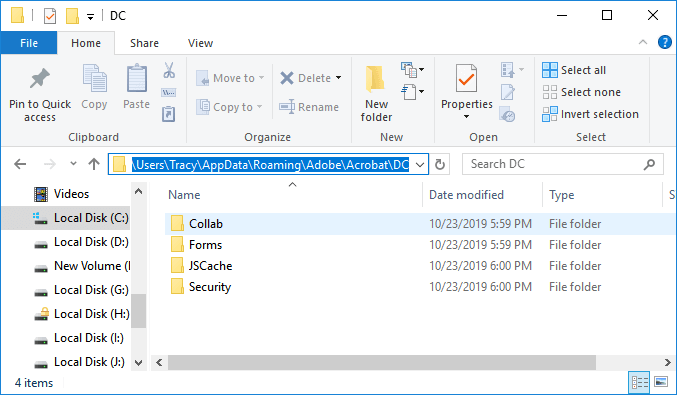677x395 pixels.
Task: Customize Quick Access Toolbar dropdown
Action: 90,17
